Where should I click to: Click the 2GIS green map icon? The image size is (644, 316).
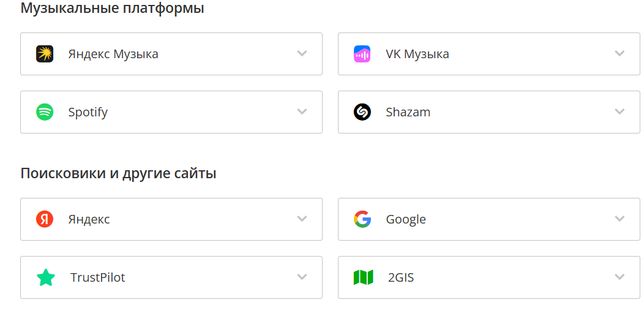pos(364,277)
